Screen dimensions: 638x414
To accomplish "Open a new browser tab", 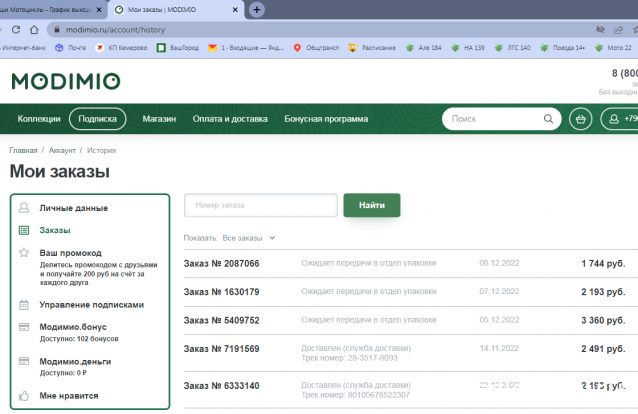I will (x=257, y=9).
